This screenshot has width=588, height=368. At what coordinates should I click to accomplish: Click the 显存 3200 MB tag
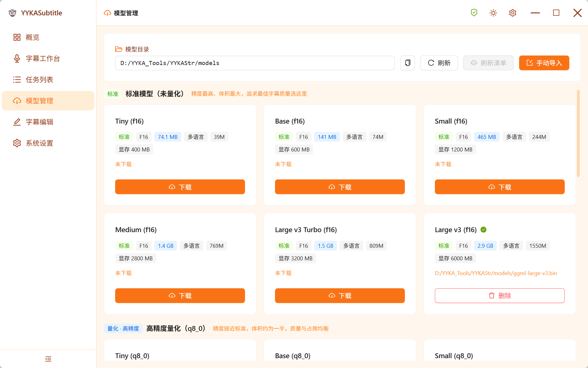coord(296,258)
